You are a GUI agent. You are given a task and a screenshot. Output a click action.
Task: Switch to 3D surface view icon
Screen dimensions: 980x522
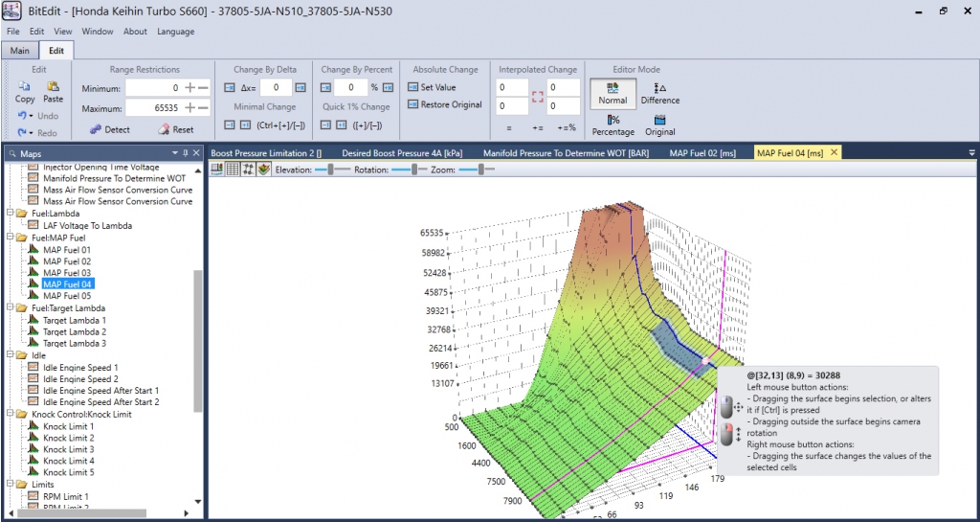coord(263,169)
